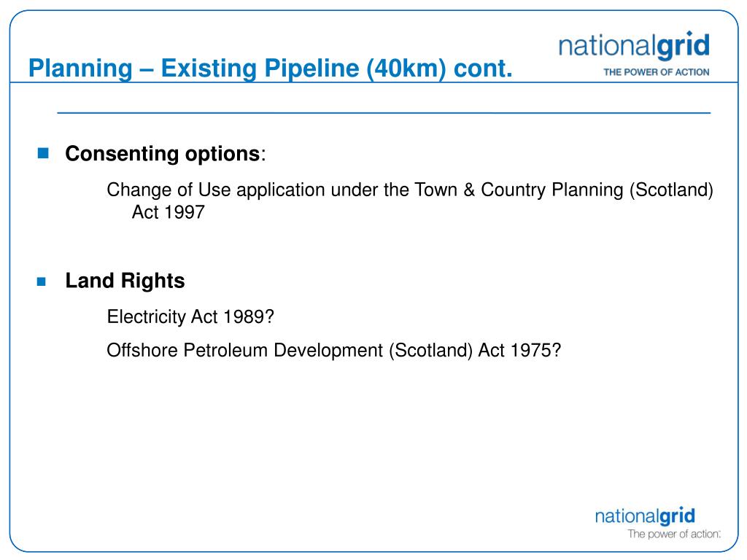Click Offshore Petroleum Development (Scotland) Act 1975? line
Viewport: 747px width, 560px height.
coord(334,351)
